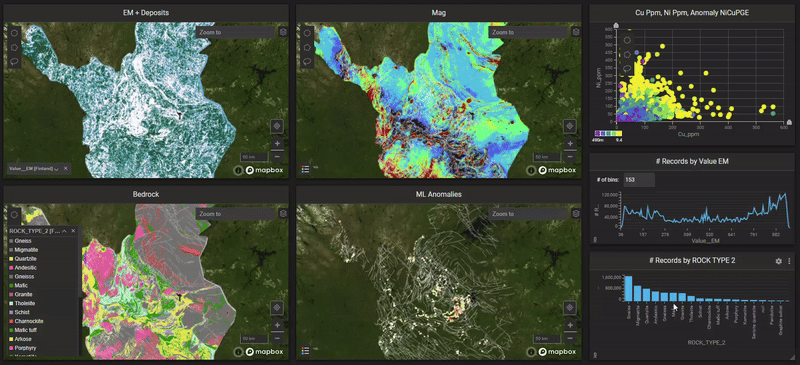Select Quartzite in ROCK_TYPE_2 legend
The height and width of the screenshot is (365, 800).
tap(24, 259)
